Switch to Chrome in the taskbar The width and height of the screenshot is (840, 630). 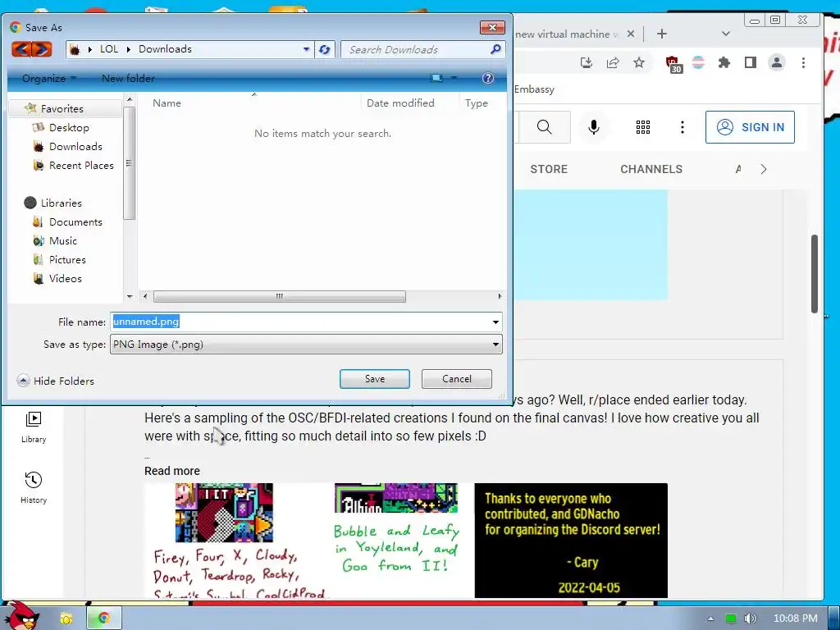(x=104, y=618)
